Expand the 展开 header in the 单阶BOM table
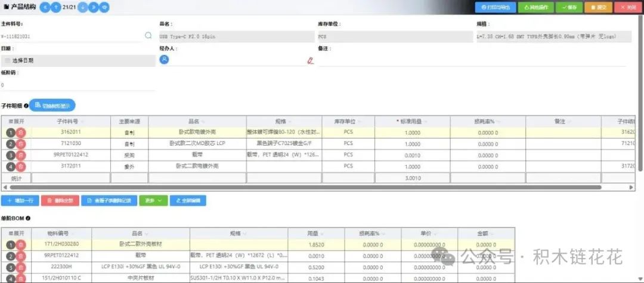Viewport: 644px width, 283px height. [16, 233]
